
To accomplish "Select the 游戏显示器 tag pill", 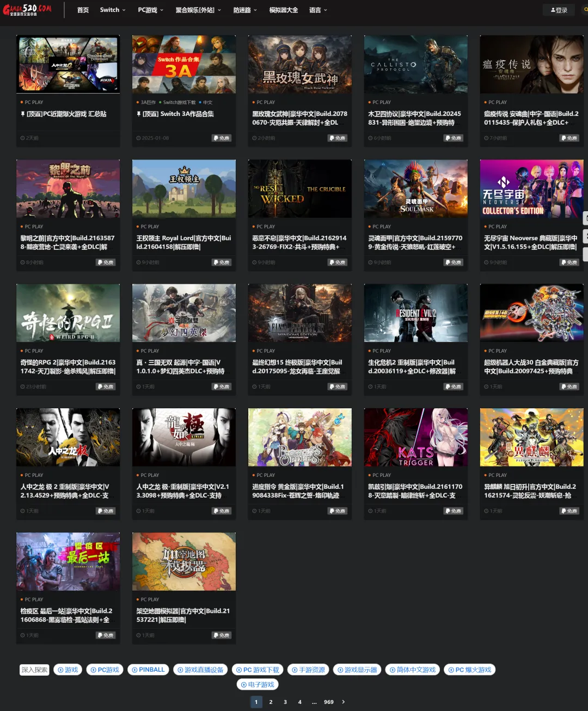I will coord(357,670).
